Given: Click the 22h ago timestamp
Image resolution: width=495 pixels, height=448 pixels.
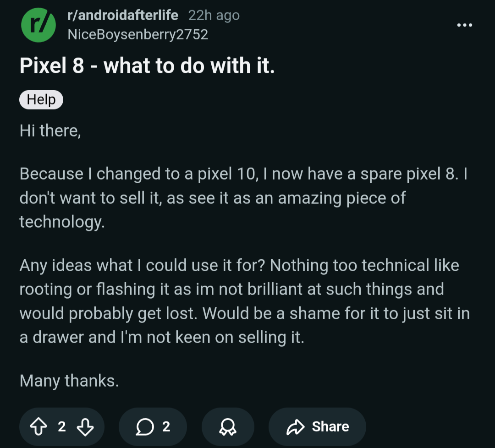Looking at the screenshot, I should (214, 15).
